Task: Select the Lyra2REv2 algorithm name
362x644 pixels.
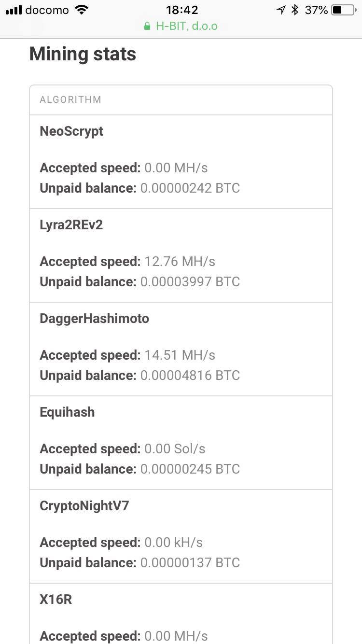Action: 71,225
